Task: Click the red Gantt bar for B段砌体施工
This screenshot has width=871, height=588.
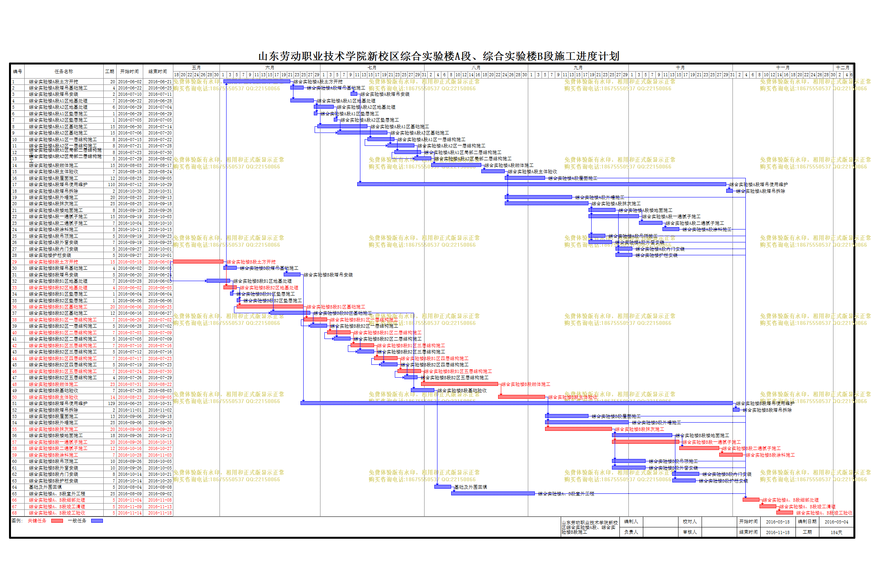Action: [x=459, y=384]
